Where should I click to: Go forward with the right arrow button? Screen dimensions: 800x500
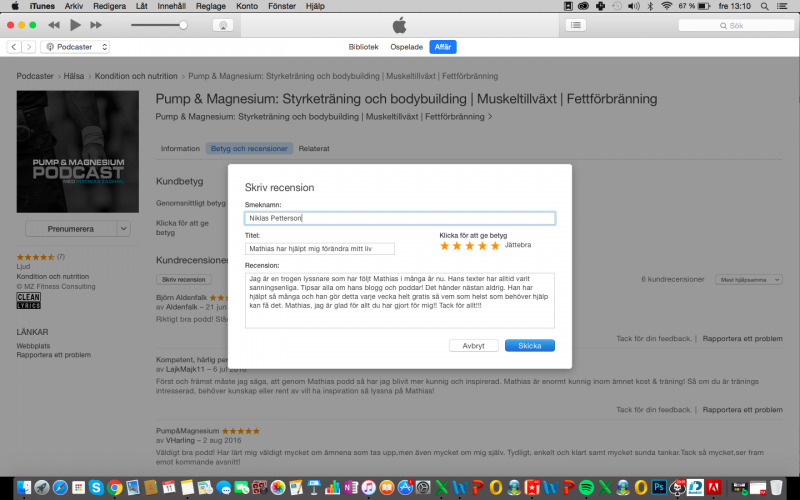29,47
